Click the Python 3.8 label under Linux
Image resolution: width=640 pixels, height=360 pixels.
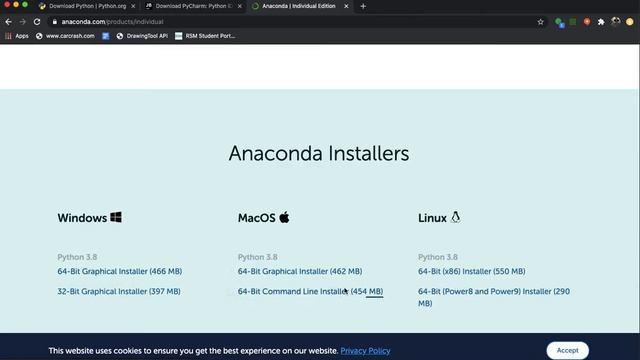tap(438, 257)
